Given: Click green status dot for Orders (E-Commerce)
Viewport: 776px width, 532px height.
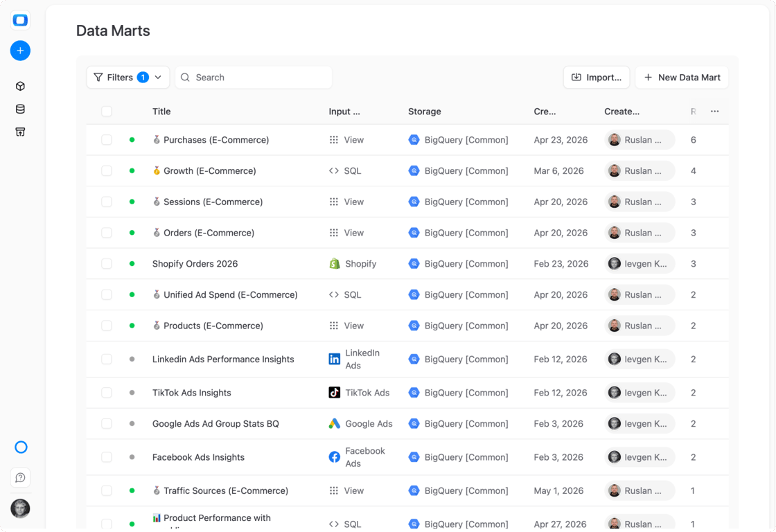Looking at the screenshot, I should tap(132, 233).
